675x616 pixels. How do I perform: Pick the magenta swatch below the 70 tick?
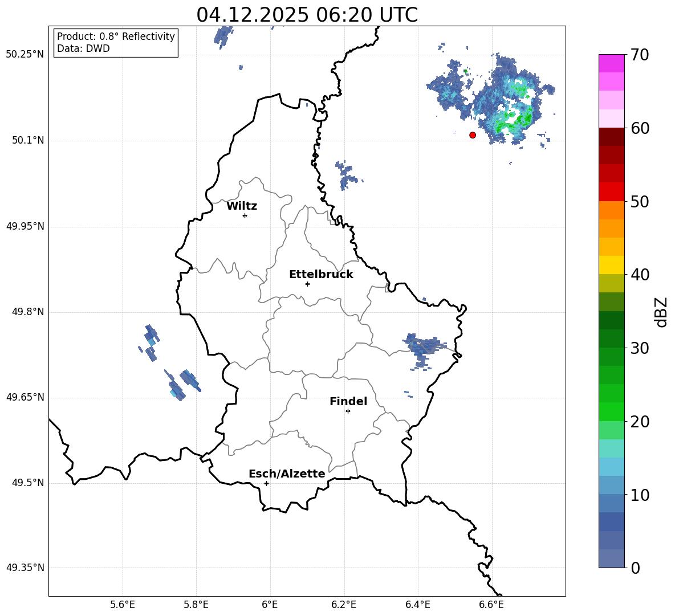pos(611,63)
